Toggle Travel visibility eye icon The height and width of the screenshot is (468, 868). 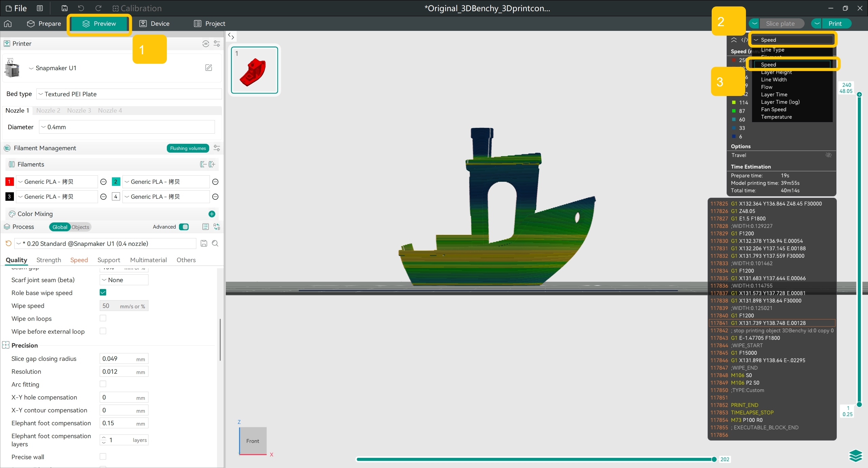(x=829, y=155)
